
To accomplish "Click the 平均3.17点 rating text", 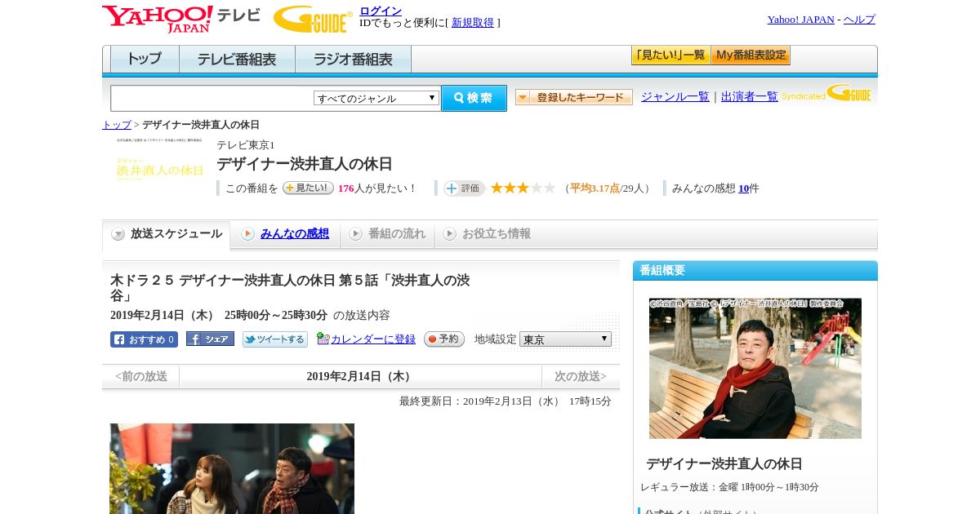I will click(x=593, y=188).
